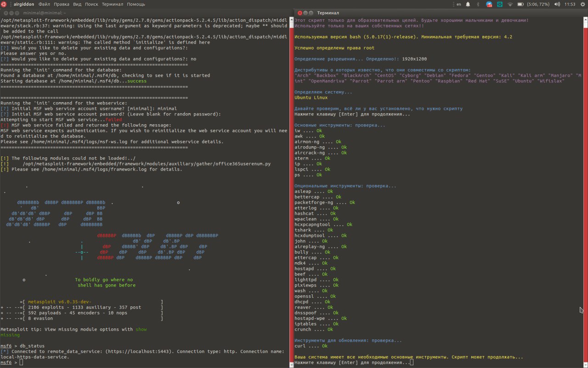Click the 'Успешно определены права root' line
Viewport: 588px width, 368px height.
point(334,48)
